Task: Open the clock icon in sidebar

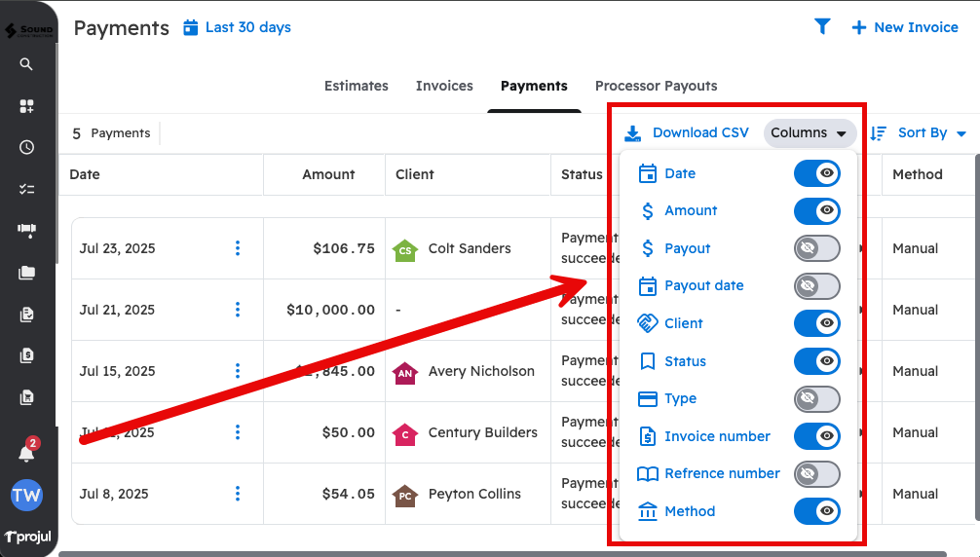Action: (26, 148)
